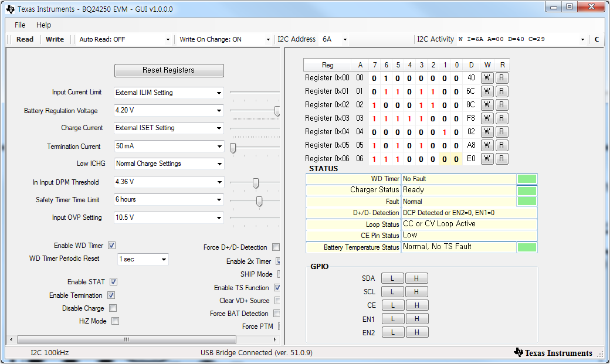The height and width of the screenshot is (364, 610).
Task: Set SDA GPIO low with L button
Action: point(392,278)
